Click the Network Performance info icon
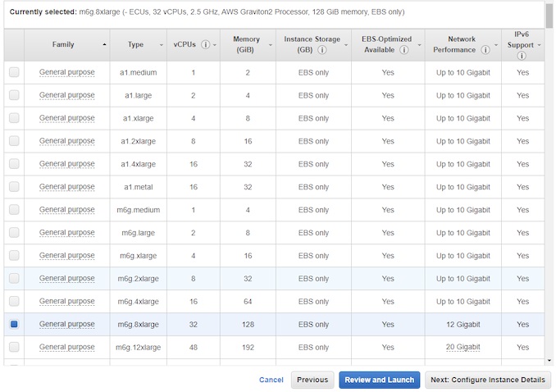This screenshot has height=392, width=556. (488, 50)
